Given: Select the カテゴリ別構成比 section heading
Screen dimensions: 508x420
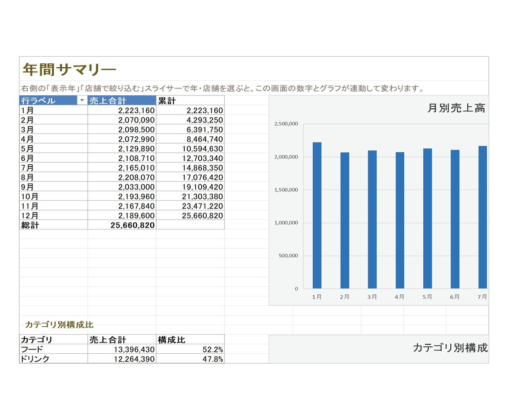Looking at the screenshot, I should point(59,325).
